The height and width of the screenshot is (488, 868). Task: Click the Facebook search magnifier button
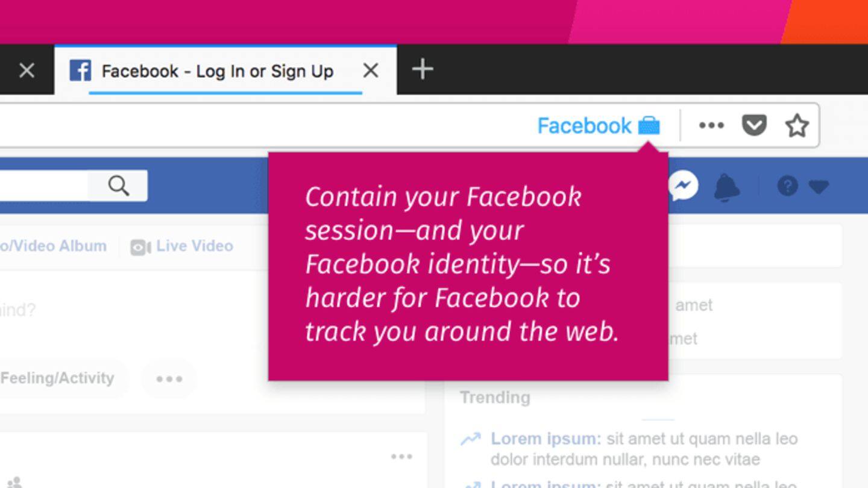pyautogui.click(x=118, y=186)
